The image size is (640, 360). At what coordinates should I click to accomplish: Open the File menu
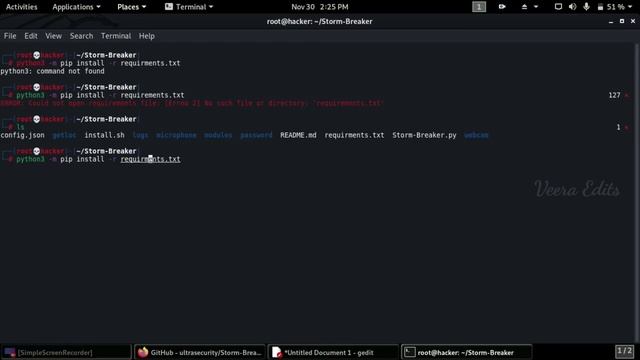point(10,36)
